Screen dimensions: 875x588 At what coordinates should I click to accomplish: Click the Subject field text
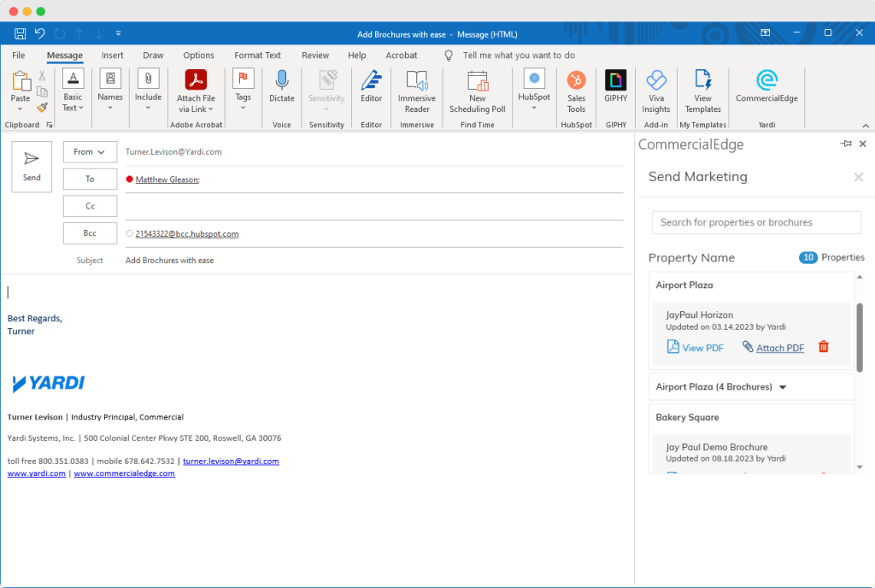point(170,261)
